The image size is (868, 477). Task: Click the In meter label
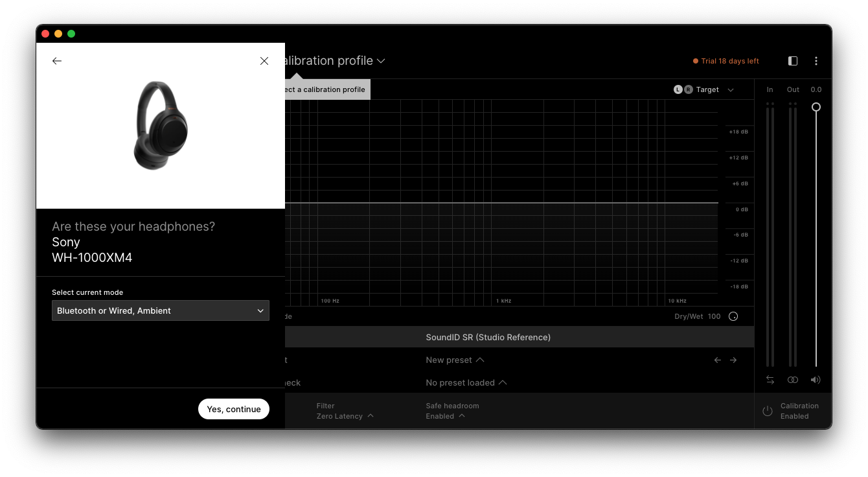[x=770, y=89]
